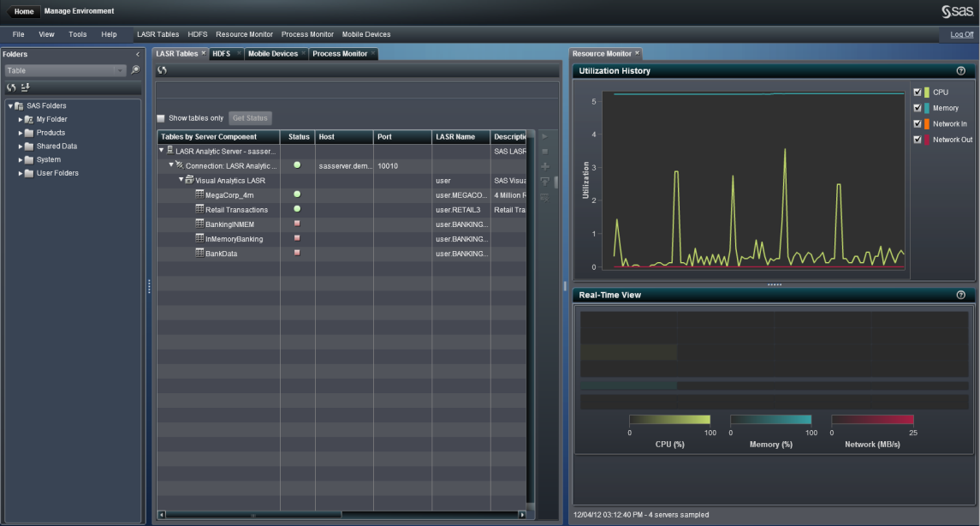980x526 pixels.
Task: Collapse the Connection: LASR Analytic row
Action: tap(171, 165)
